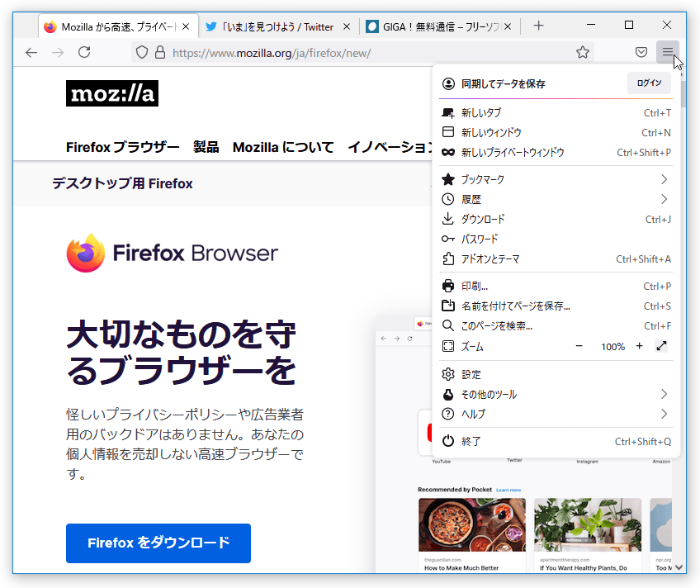Viewport: 700px width, 588px height.
Task: Click Firefox をダウンロード button
Action: tap(158, 543)
